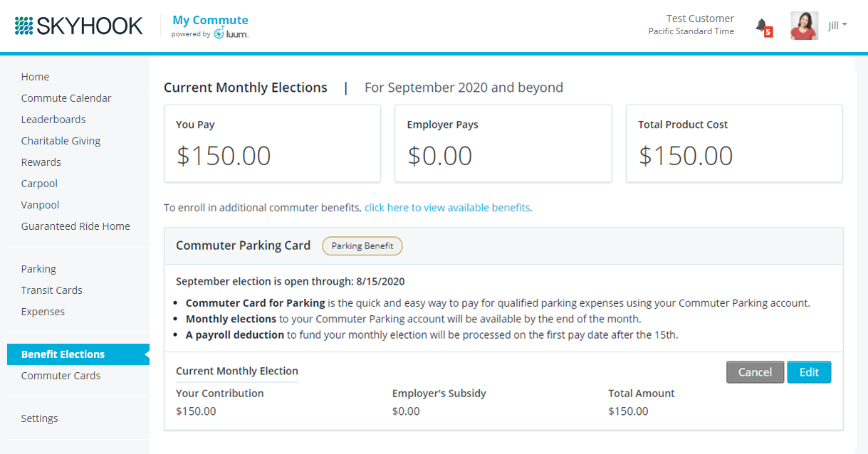This screenshot has height=454, width=868.
Task: Expand the jill user dropdown
Action: pos(837,26)
